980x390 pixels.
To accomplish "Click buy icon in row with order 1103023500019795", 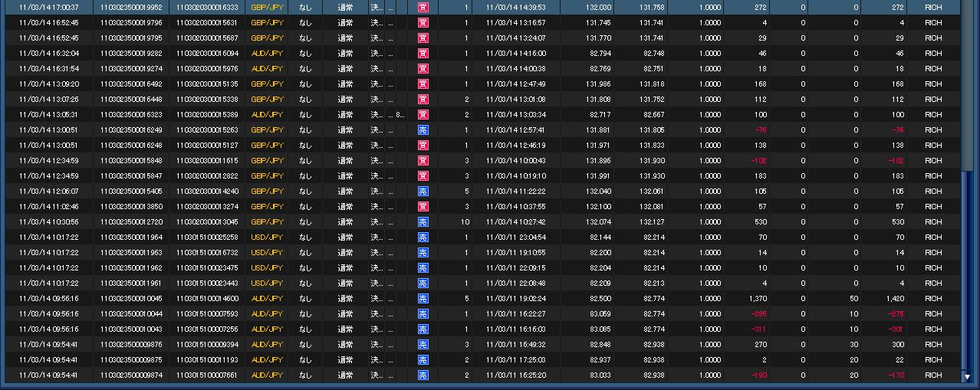I will (423, 38).
